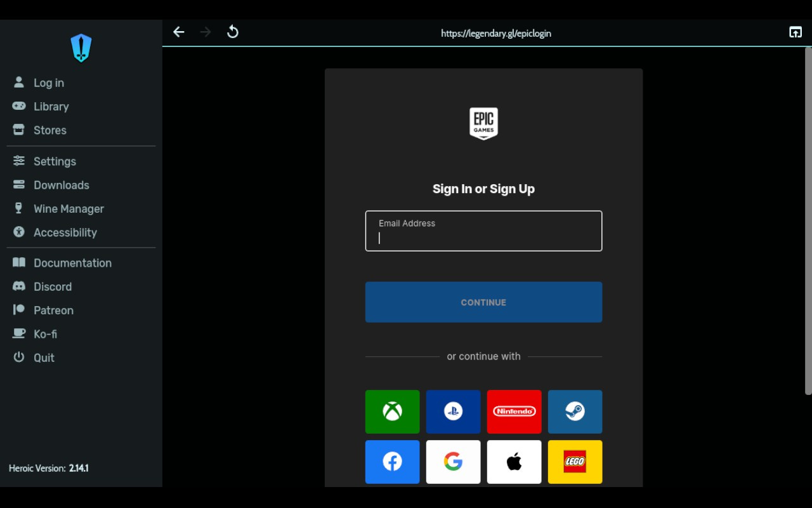Sign in with Google
Image resolution: width=812 pixels, height=508 pixels.
453,462
